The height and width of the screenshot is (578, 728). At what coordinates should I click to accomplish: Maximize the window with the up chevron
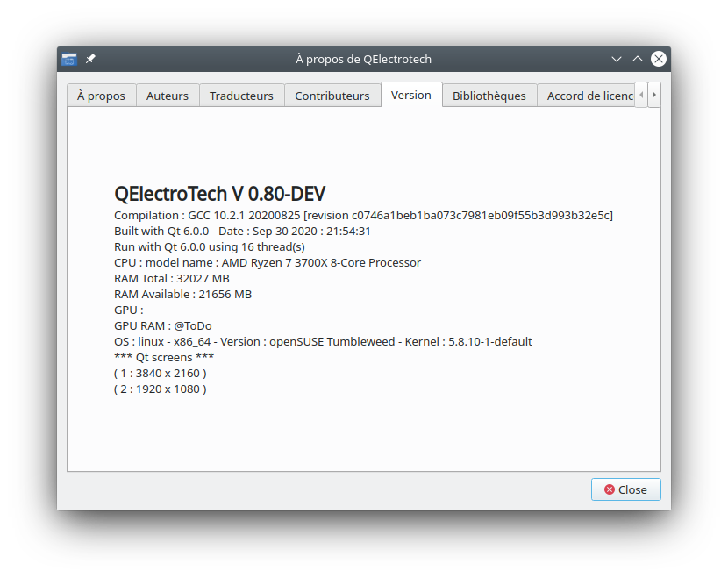(638, 59)
